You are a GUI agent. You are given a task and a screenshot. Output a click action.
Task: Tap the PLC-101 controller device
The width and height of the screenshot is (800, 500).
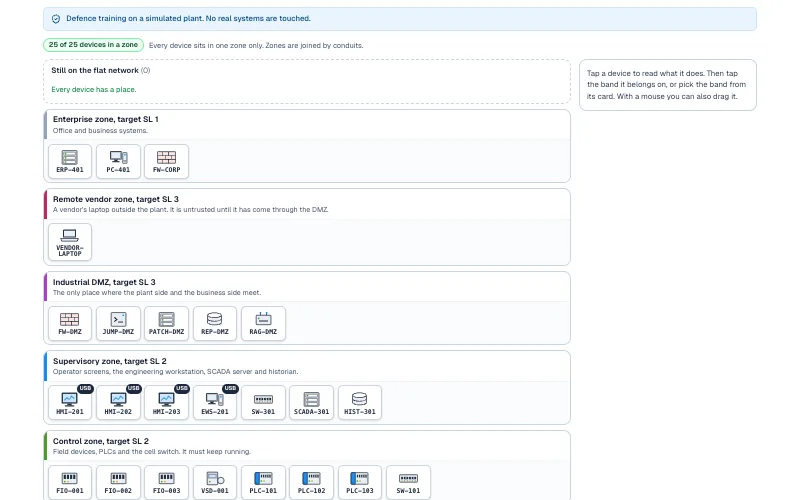coord(263,483)
